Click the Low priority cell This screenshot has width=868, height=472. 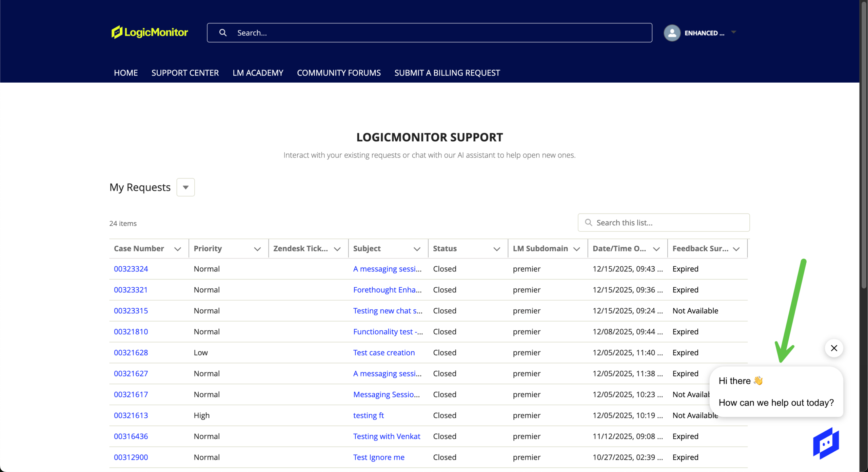[200, 352]
